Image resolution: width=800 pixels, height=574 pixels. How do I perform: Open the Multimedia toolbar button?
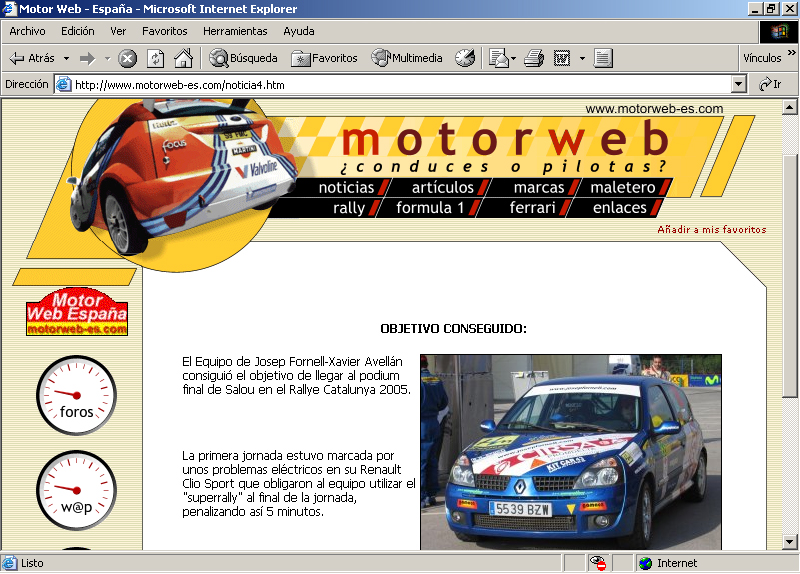tap(407, 58)
